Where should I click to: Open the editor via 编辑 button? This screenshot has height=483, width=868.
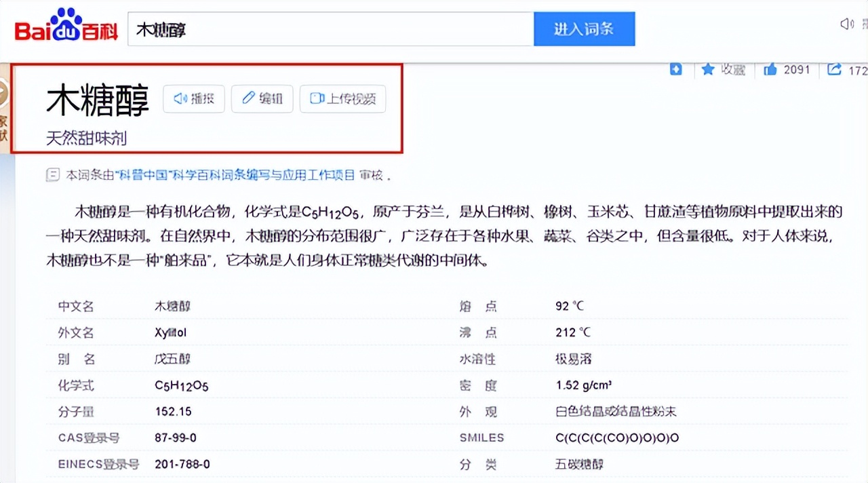262,98
